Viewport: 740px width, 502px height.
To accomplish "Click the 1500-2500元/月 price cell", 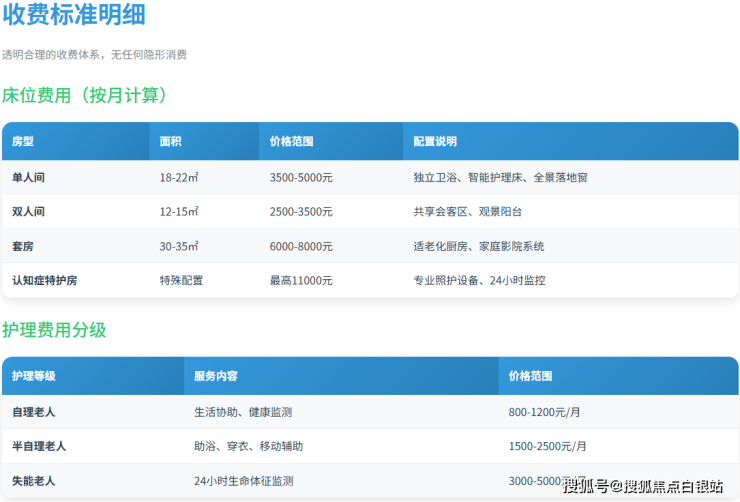I will pyautogui.click(x=547, y=446).
